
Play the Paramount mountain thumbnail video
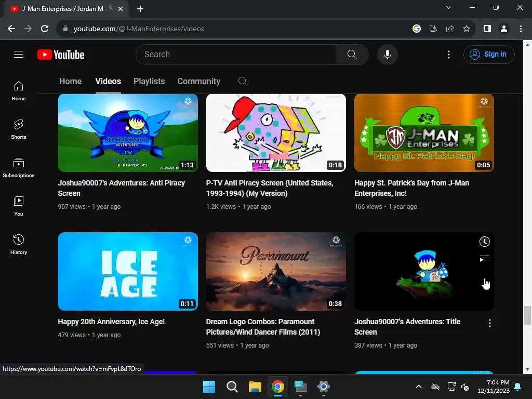pyautogui.click(x=276, y=271)
